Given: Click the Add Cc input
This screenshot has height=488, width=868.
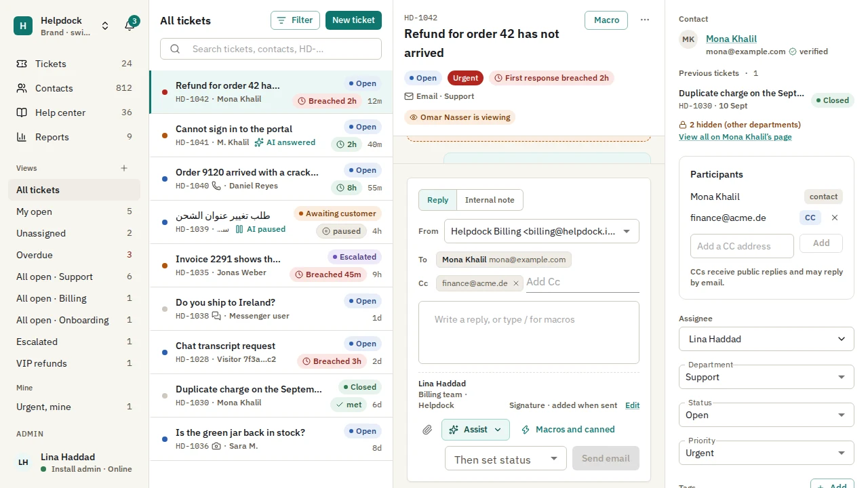Looking at the screenshot, I should click(x=583, y=282).
